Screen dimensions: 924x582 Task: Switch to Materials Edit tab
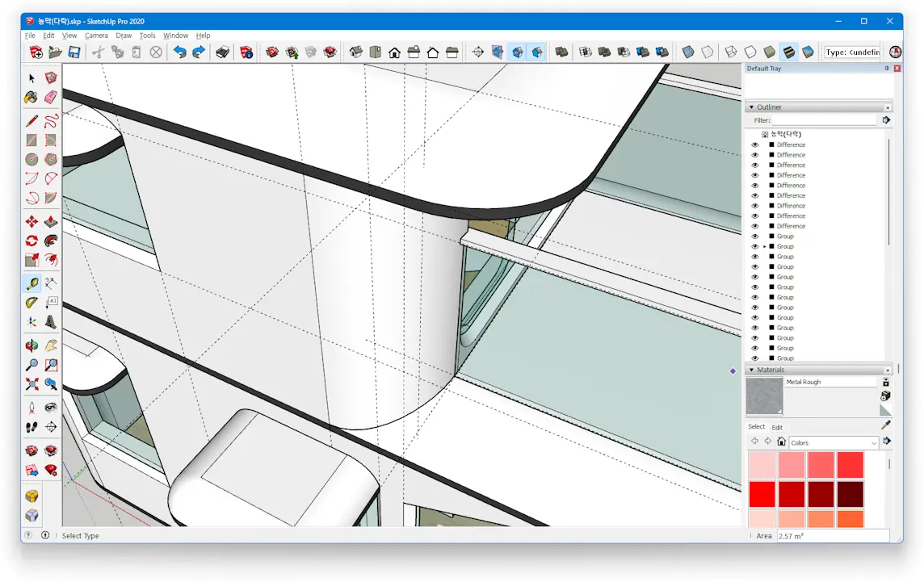[777, 428]
